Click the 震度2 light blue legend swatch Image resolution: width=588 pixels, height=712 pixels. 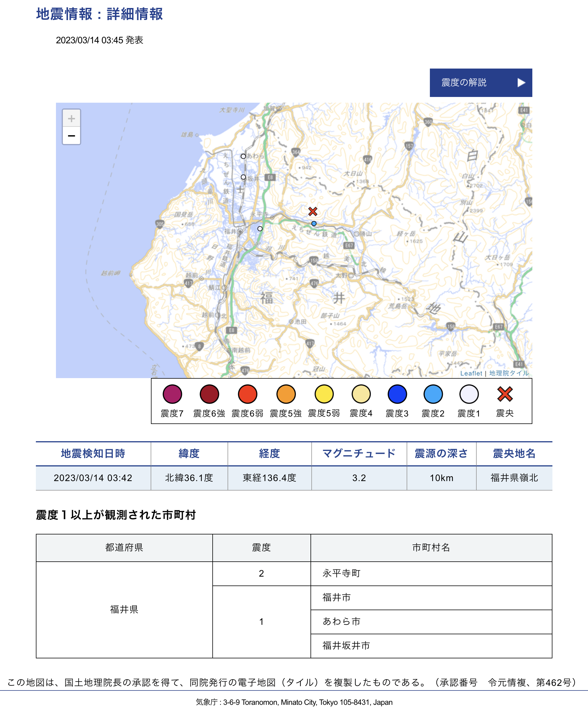(x=433, y=394)
